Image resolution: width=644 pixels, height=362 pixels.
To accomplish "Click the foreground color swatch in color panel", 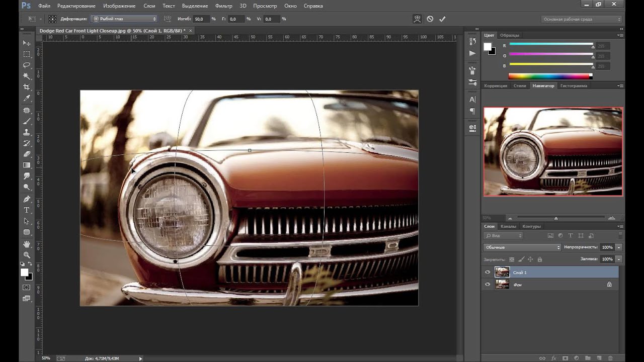I will click(x=487, y=47).
